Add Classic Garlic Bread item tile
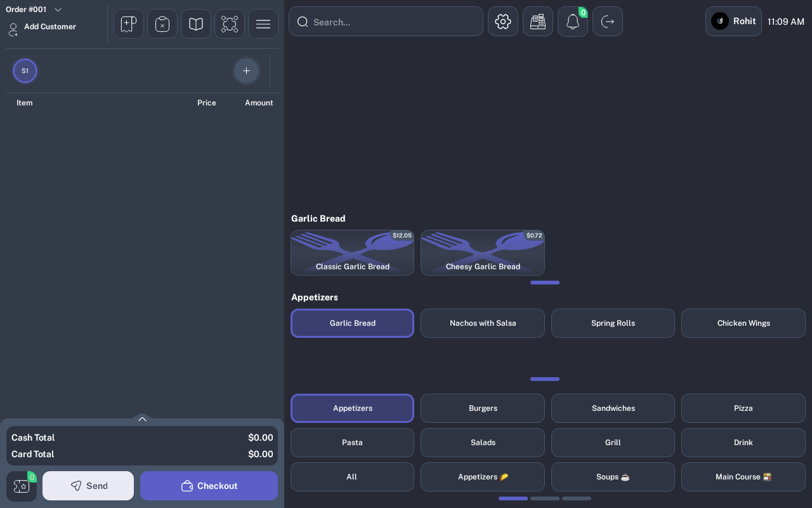Screen dimensions: 812x508 352,253
